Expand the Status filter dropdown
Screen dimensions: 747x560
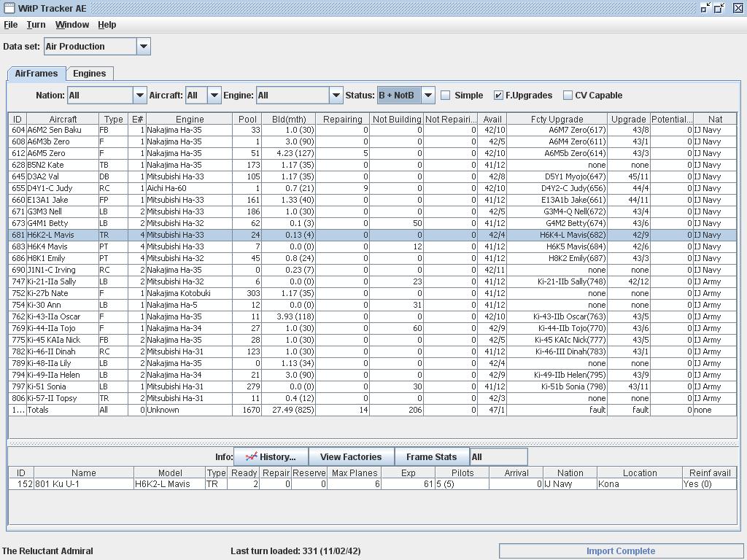point(427,96)
